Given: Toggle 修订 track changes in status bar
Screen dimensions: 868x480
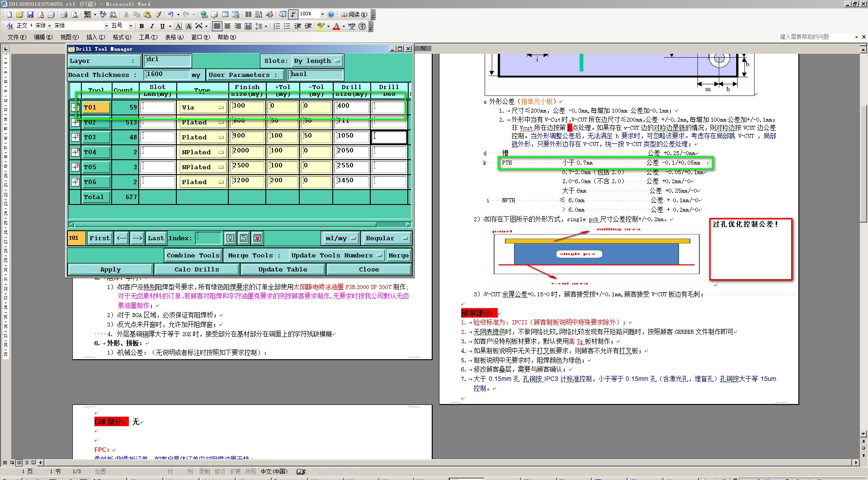Looking at the screenshot, I should pyautogui.click(x=220, y=471).
